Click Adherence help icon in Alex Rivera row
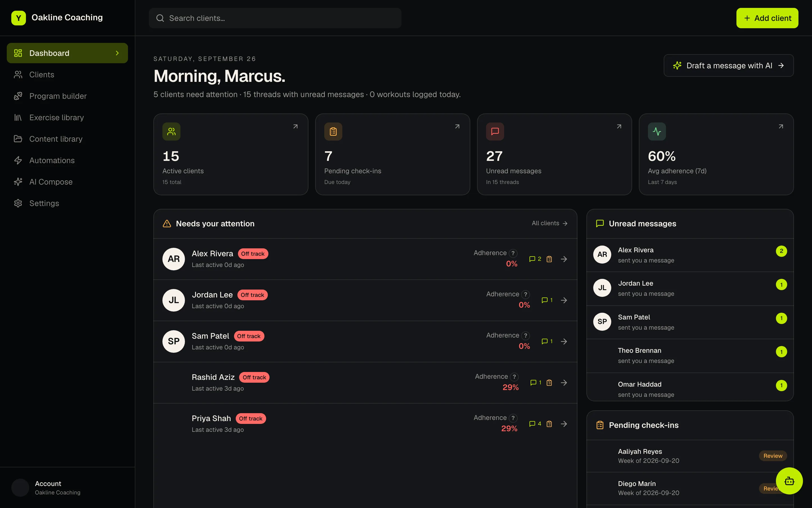 click(x=513, y=253)
